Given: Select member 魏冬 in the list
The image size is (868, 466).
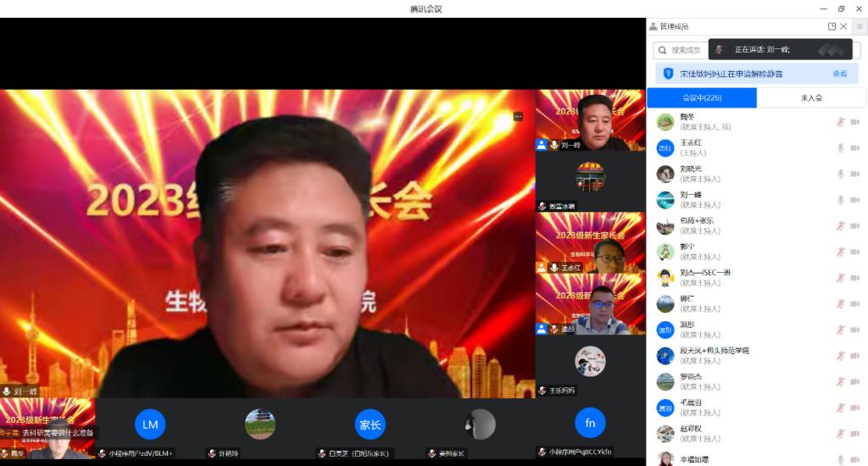Looking at the screenshot, I should (x=757, y=122).
